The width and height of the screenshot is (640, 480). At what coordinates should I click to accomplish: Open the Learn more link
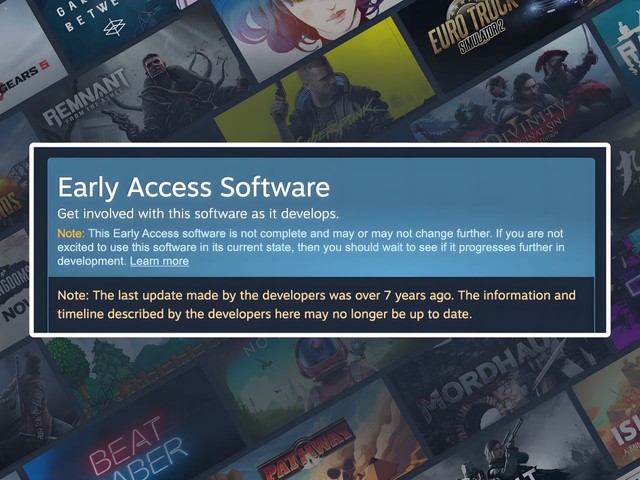pyautogui.click(x=159, y=261)
